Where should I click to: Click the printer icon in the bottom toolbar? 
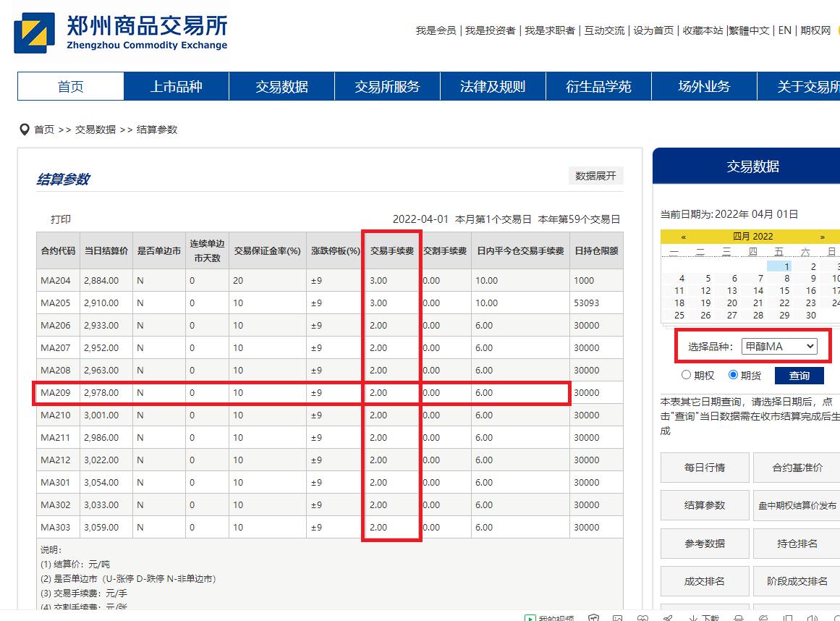[x=739, y=619]
